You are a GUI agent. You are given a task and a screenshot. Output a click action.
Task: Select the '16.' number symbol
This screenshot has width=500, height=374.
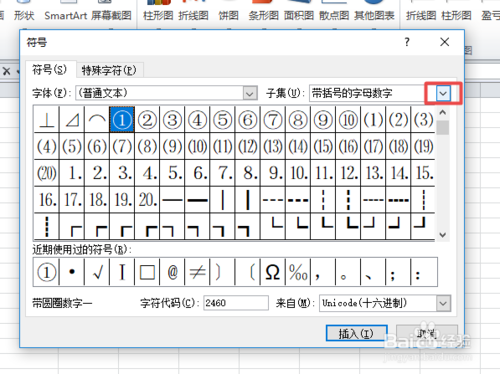tap(47, 200)
